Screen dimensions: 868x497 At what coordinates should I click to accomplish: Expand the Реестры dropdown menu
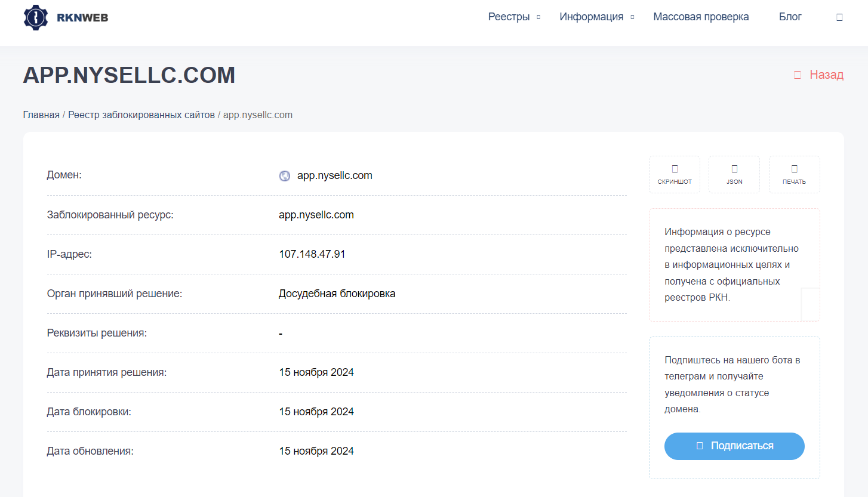(x=513, y=17)
